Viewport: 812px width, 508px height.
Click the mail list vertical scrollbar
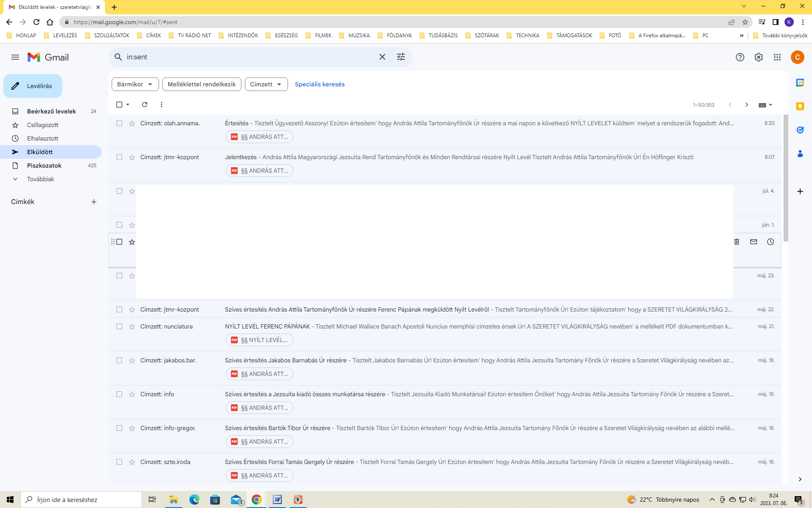coord(786,178)
